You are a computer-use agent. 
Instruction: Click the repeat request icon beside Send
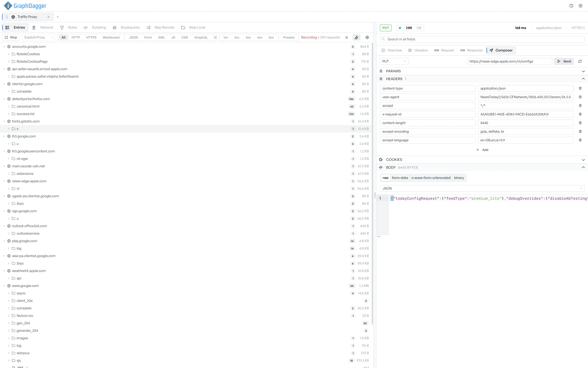580,61
